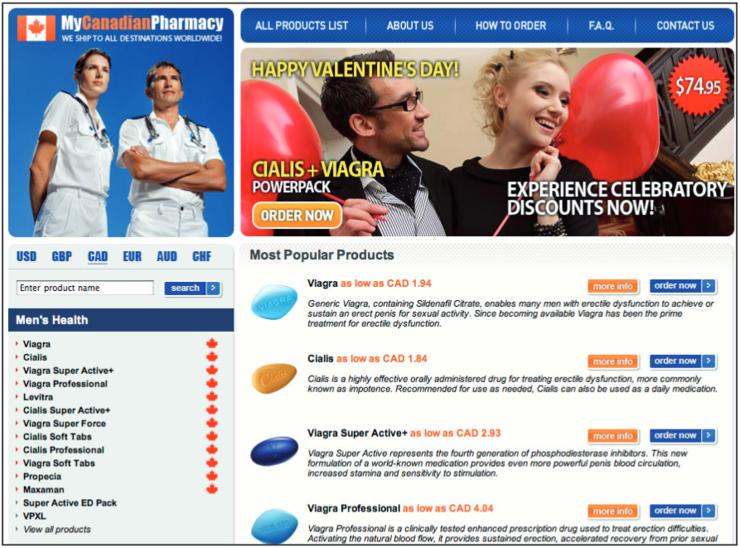Click more info for Viagra Super Active+
The height and width of the screenshot is (548, 740).
coord(613,436)
